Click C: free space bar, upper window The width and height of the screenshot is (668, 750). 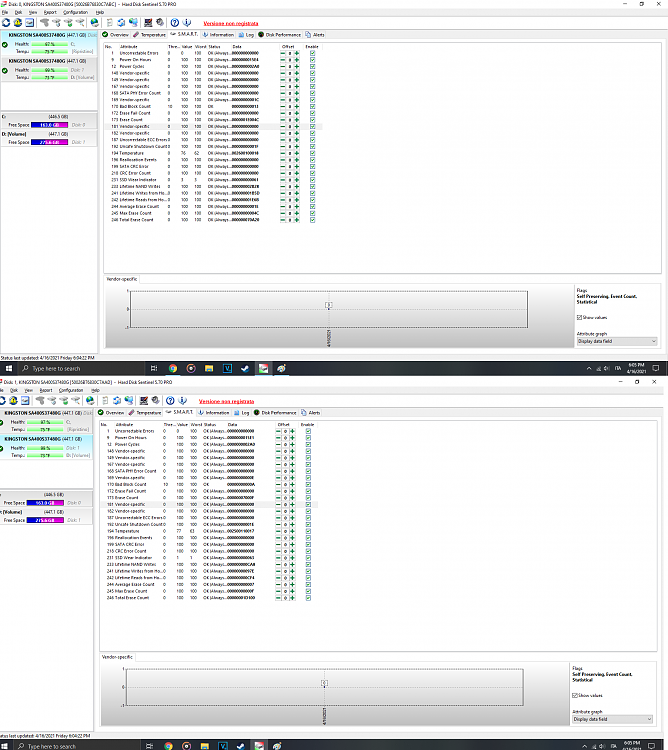pos(49,125)
